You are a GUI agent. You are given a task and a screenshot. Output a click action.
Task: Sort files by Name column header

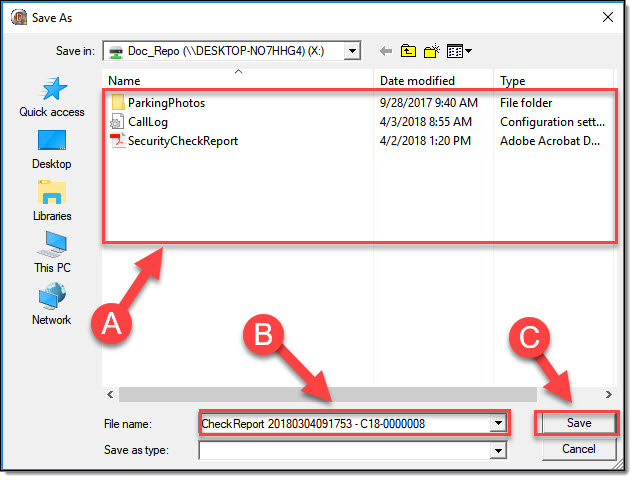(x=240, y=80)
